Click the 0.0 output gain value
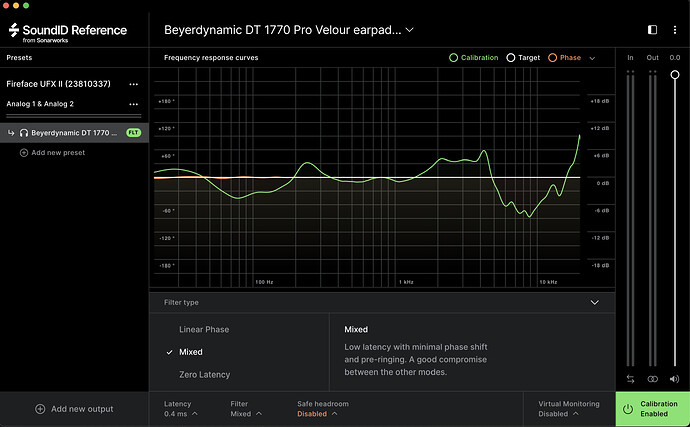Screen dimensions: 690x427 tap(675, 58)
